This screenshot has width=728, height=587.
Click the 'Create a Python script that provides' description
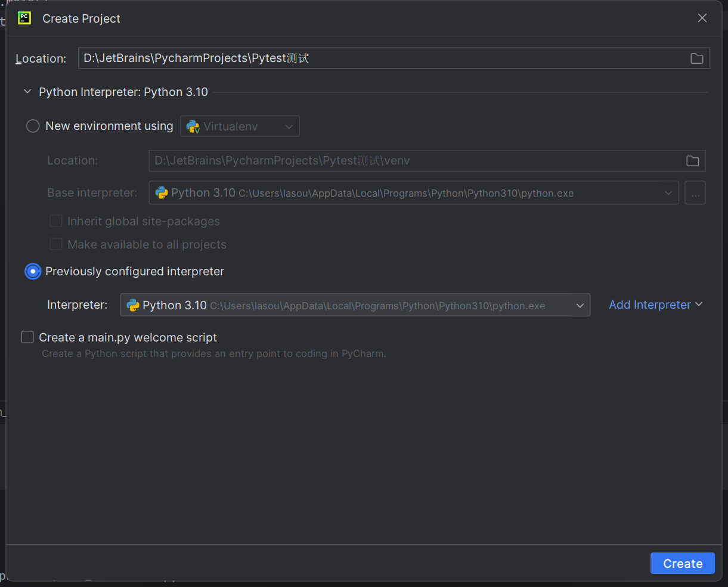pos(213,353)
